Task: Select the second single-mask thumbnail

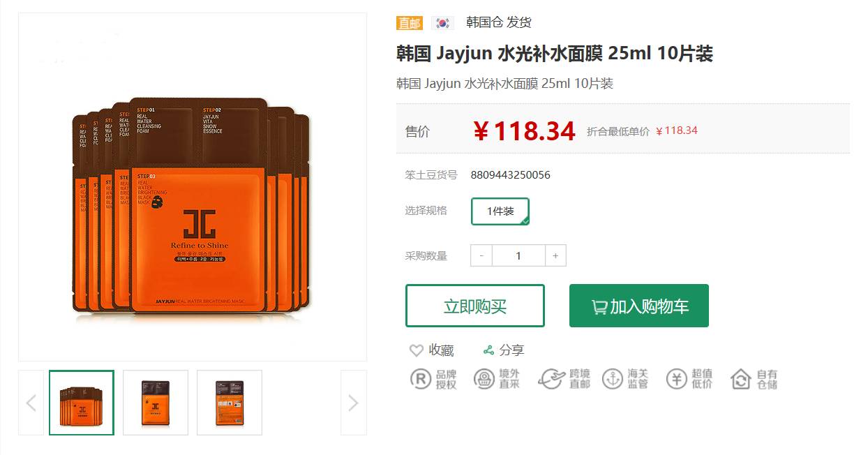Action: click(156, 403)
